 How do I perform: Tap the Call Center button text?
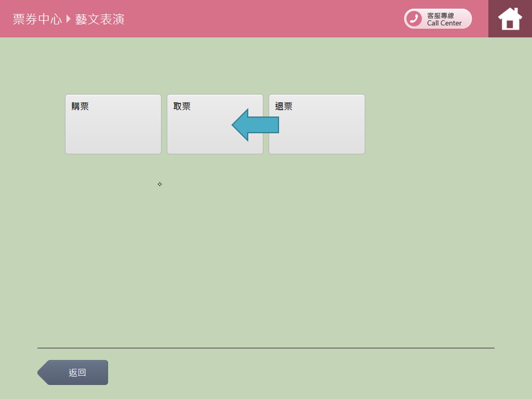coord(444,23)
